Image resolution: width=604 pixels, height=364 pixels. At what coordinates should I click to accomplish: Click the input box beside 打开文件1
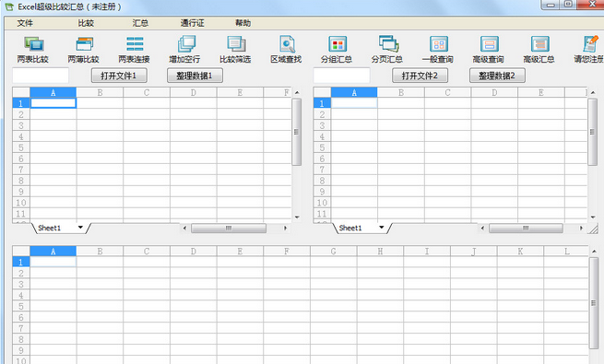click(x=41, y=76)
